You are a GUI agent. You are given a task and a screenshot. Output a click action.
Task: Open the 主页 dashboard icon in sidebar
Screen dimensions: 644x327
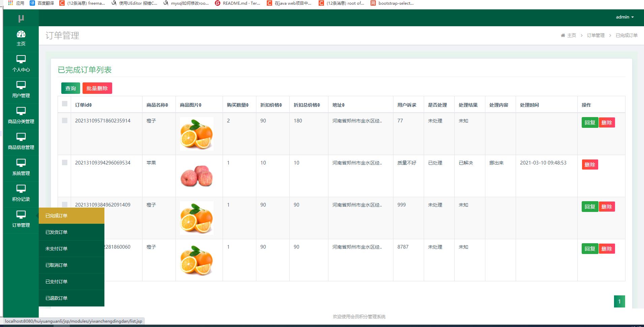click(x=21, y=34)
